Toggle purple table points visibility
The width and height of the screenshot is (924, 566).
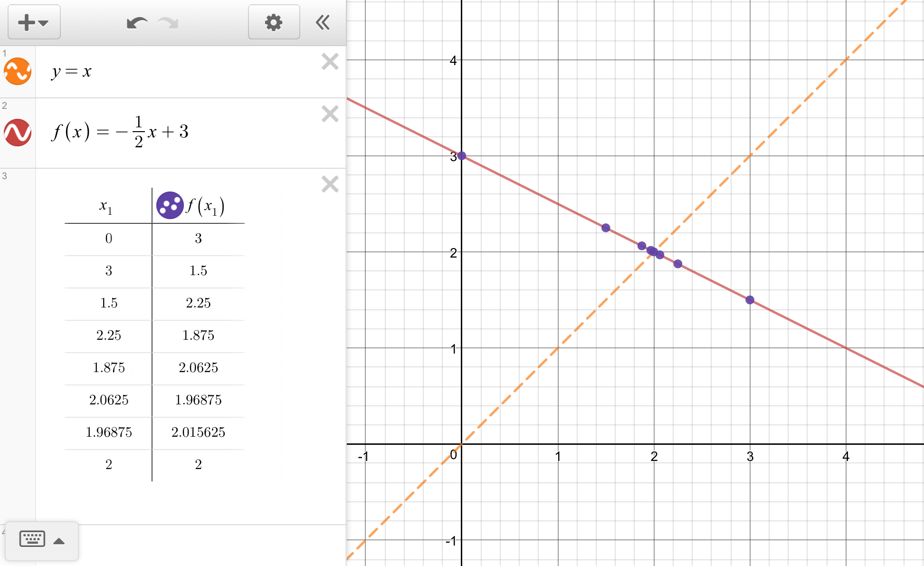[x=170, y=205]
